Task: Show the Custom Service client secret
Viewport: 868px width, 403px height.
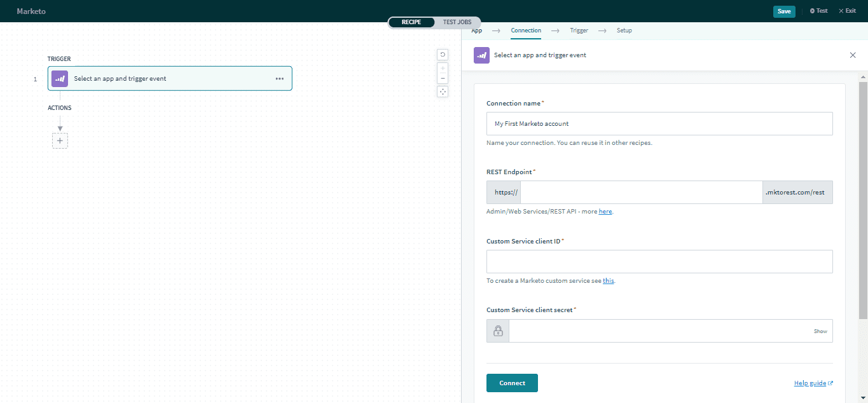Action: [820, 331]
